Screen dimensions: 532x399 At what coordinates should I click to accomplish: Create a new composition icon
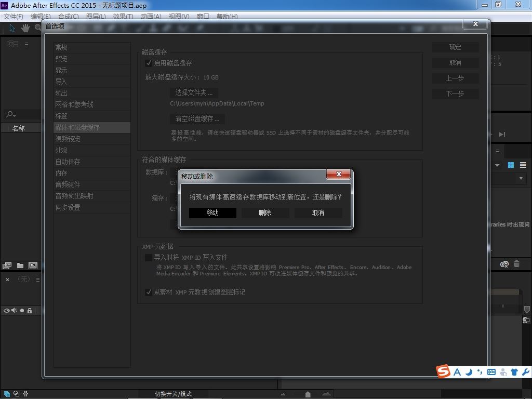(x=33, y=265)
